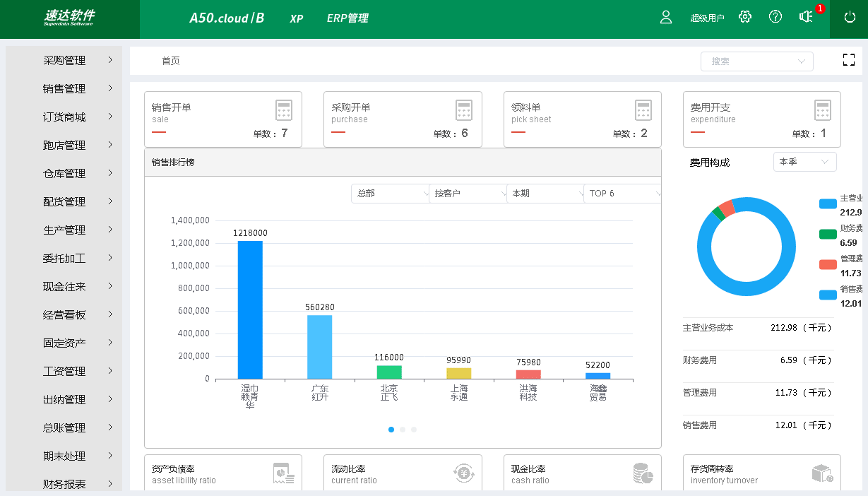
Task: Select 订货商城 in the sidebar menu
Action: pyautogui.click(x=62, y=117)
